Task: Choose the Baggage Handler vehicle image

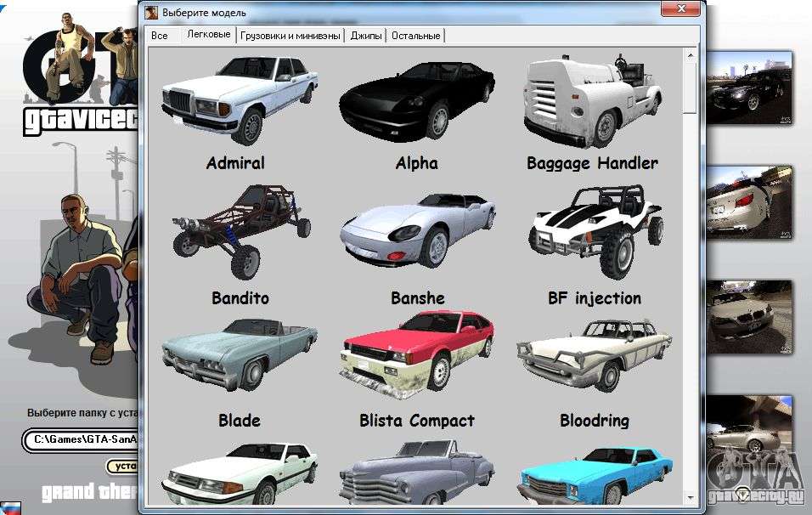Action: 592,99
